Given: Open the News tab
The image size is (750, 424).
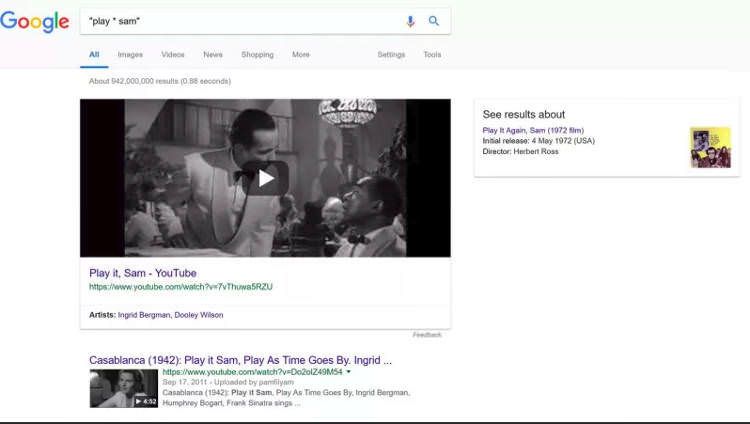Looking at the screenshot, I should tap(213, 55).
